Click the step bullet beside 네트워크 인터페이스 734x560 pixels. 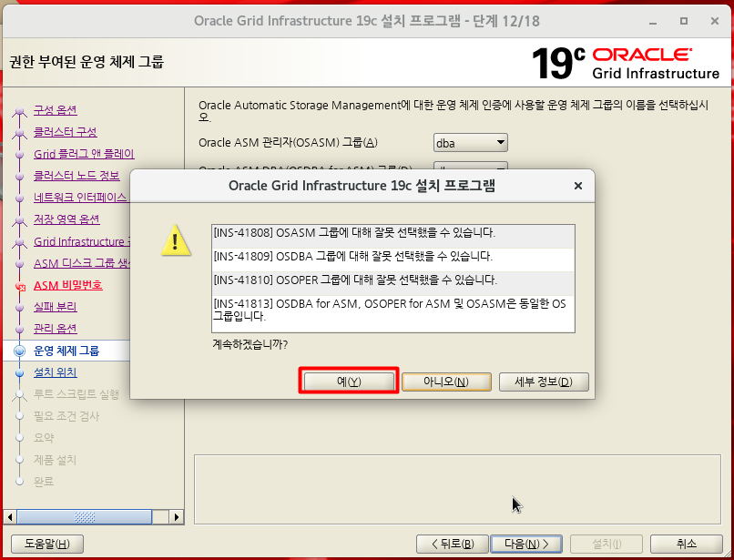point(20,199)
